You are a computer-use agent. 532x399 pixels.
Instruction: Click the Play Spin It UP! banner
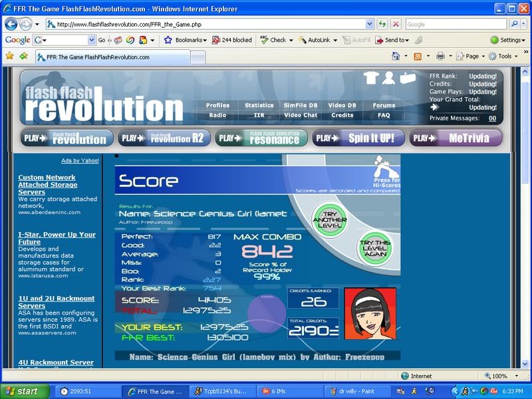pos(358,138)
